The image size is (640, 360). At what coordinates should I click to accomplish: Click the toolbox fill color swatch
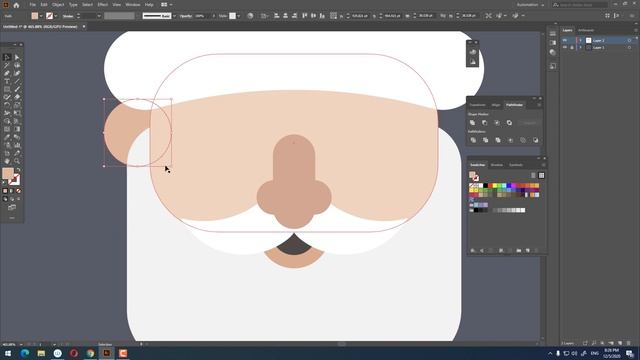(x=7, y=173)
